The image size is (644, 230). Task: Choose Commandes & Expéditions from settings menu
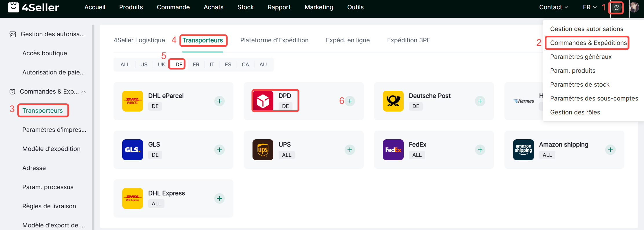(588, 43)
